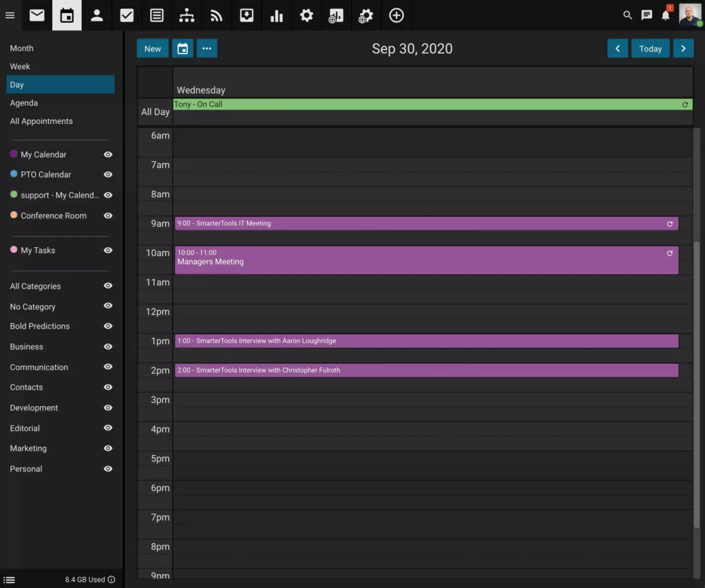Open the Tasks checkmark icon
Screen dimensions: 705x588
[127, 15]
